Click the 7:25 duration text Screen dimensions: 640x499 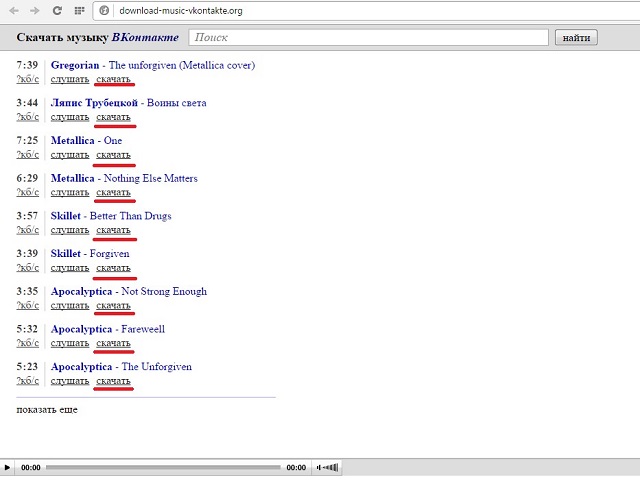27,140
